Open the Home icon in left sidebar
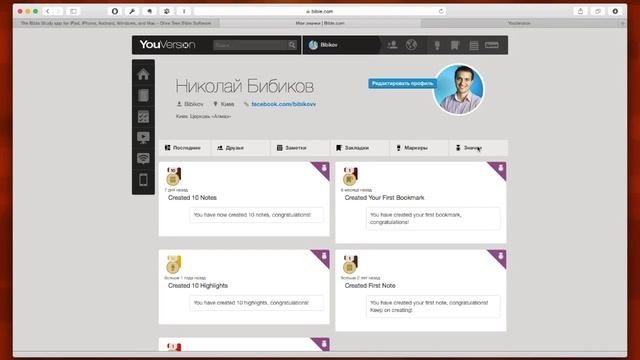Screen dimensions: 640x360 point(143,74)
